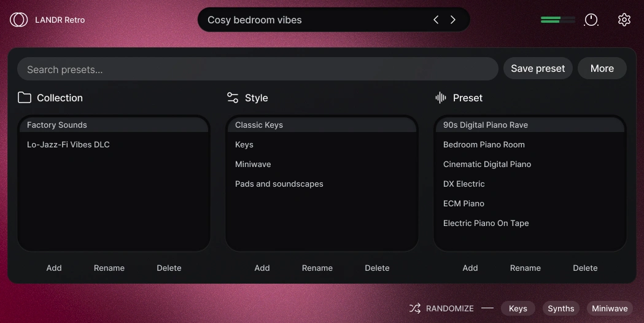Select 90s Digital Piano Rave preset

tap(530, 125)
